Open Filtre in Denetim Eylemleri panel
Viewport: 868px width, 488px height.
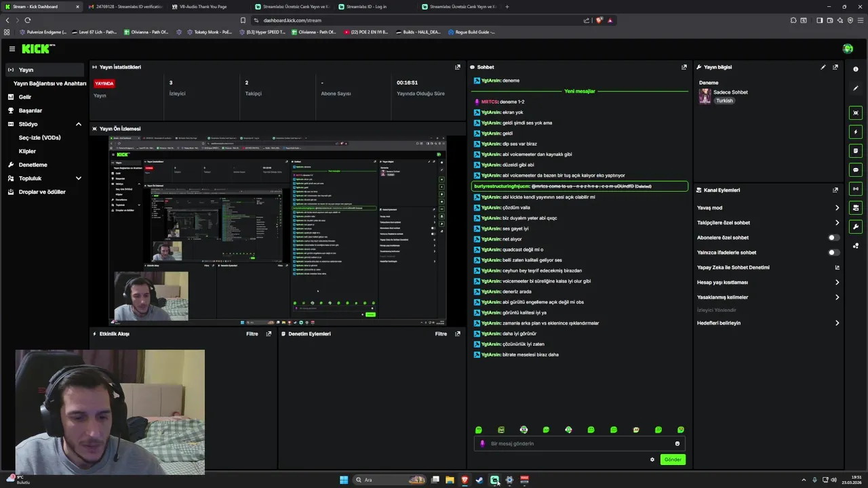[441, 333]
